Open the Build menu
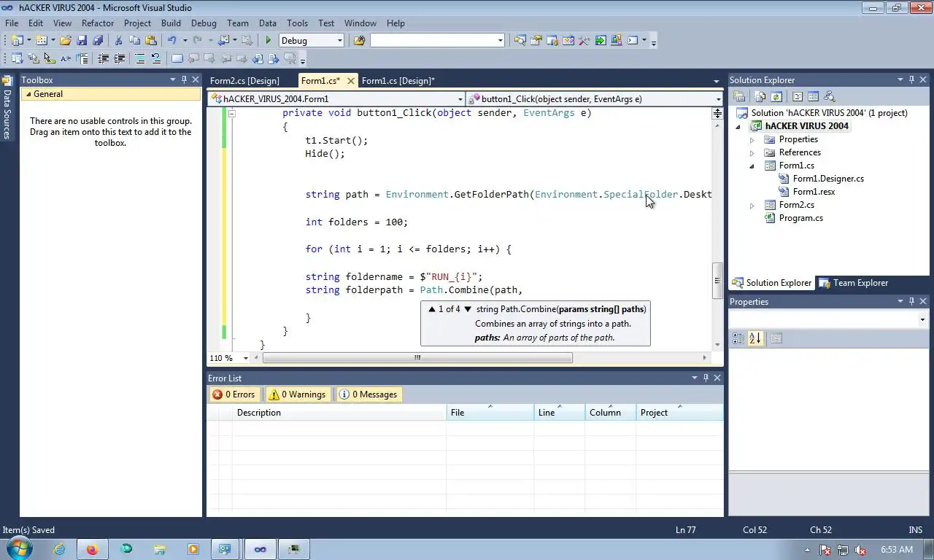The width and height of the screenshot is (934, 560). [171, 23]
